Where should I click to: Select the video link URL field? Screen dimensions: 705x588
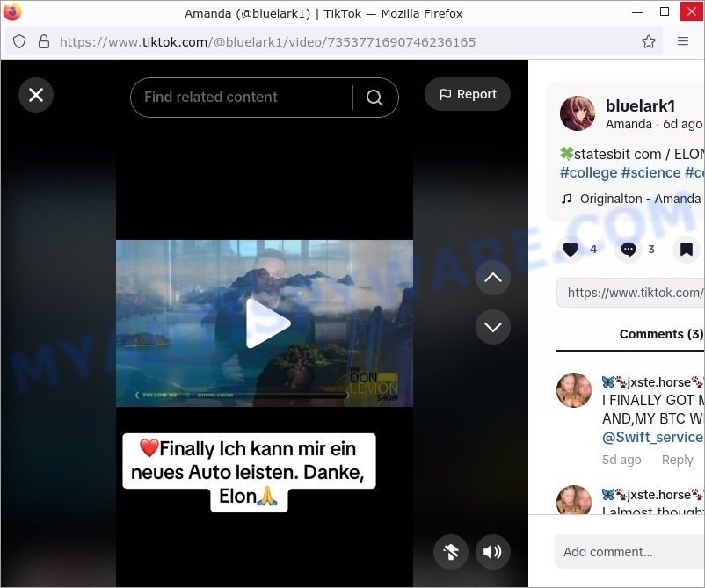tap(631, 293)
